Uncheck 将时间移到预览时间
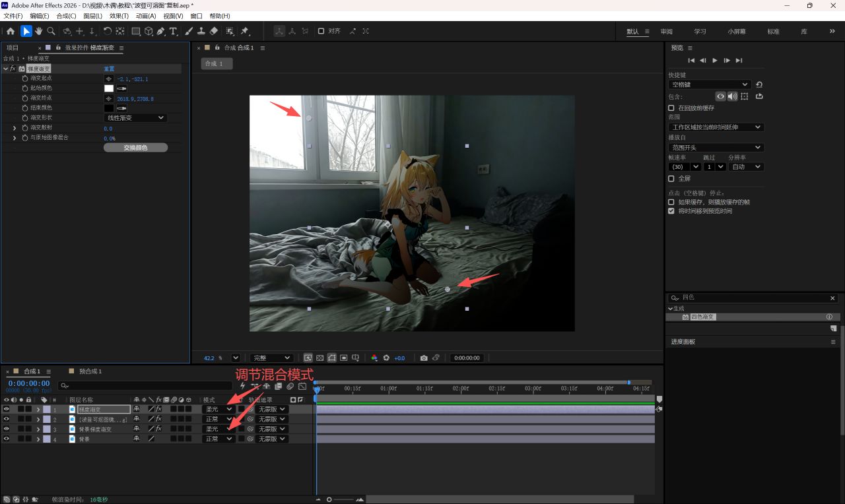 [x=671, y=211]
